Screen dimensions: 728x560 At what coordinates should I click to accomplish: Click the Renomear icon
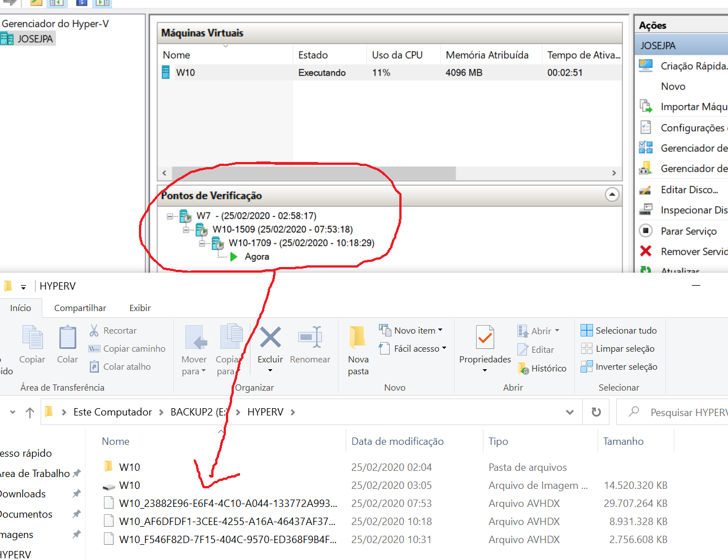coord(310,338)
